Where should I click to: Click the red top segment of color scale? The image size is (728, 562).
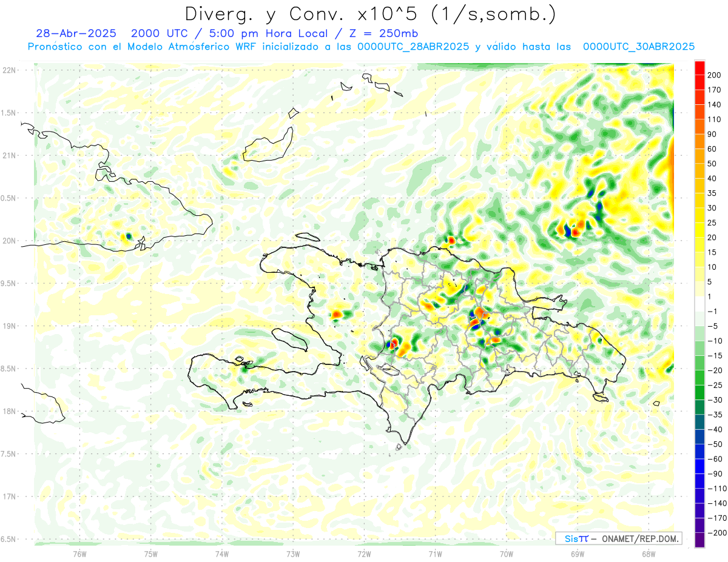[x=699, y=68]
